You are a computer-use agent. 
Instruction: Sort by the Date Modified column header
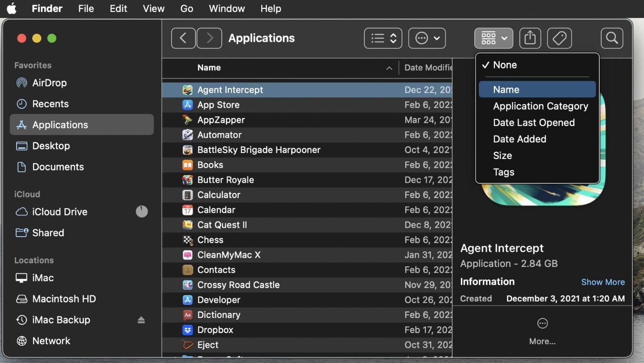tap(428, 68)
